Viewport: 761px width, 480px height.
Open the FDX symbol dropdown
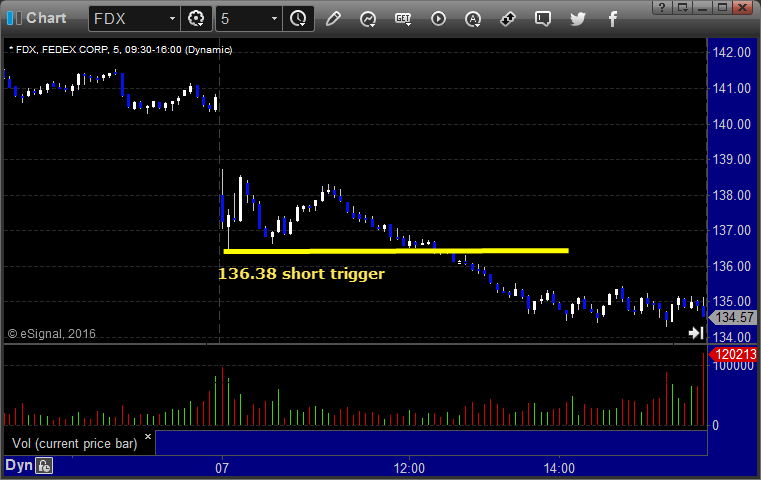click(x=172, y=18)
